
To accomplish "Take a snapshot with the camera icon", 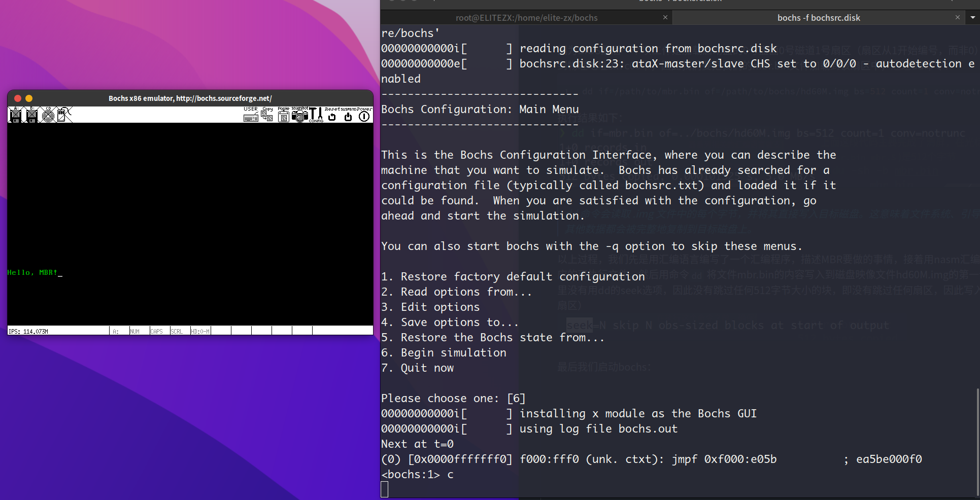I will coord(299,115).
